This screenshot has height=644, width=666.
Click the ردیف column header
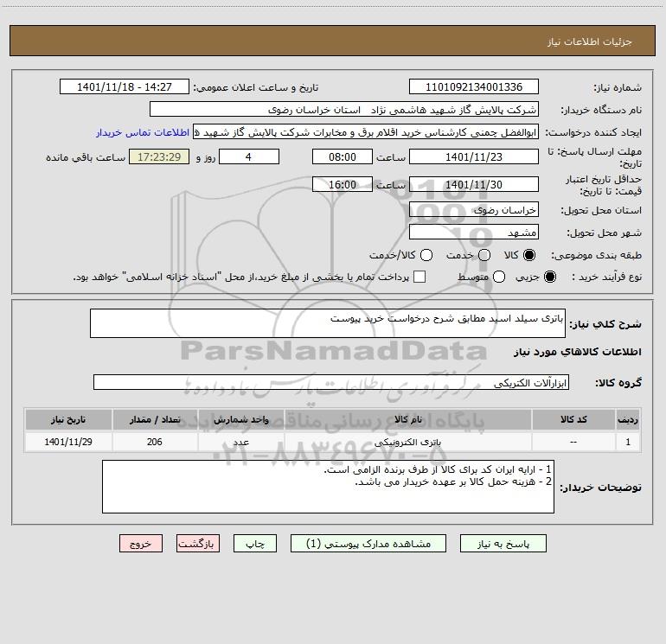tap(628, 419)
